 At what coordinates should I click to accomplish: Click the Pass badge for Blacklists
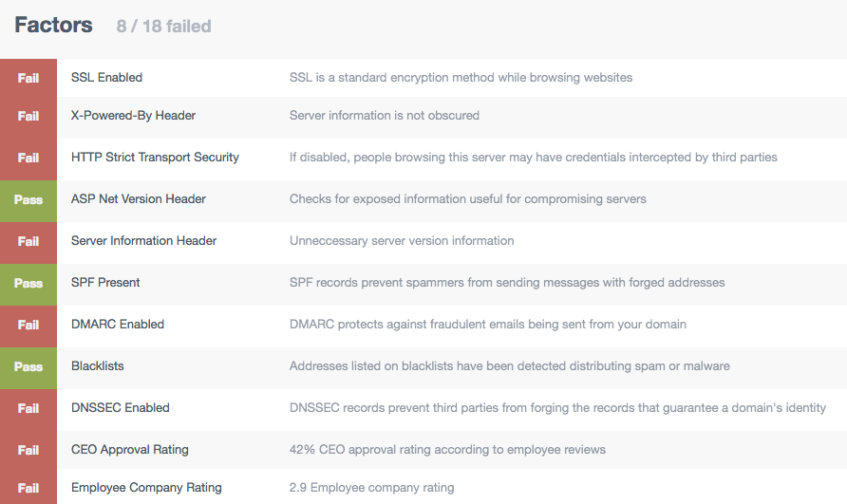click(x=28, y=366)
